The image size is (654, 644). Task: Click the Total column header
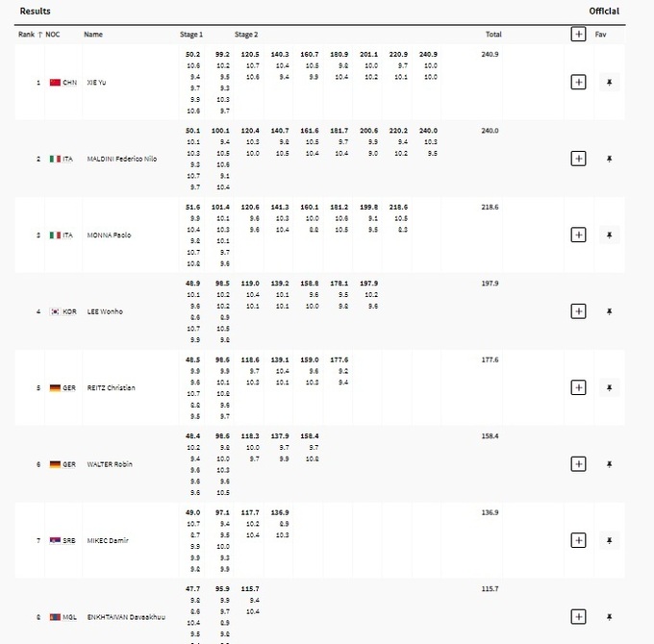tap(493, 35)
